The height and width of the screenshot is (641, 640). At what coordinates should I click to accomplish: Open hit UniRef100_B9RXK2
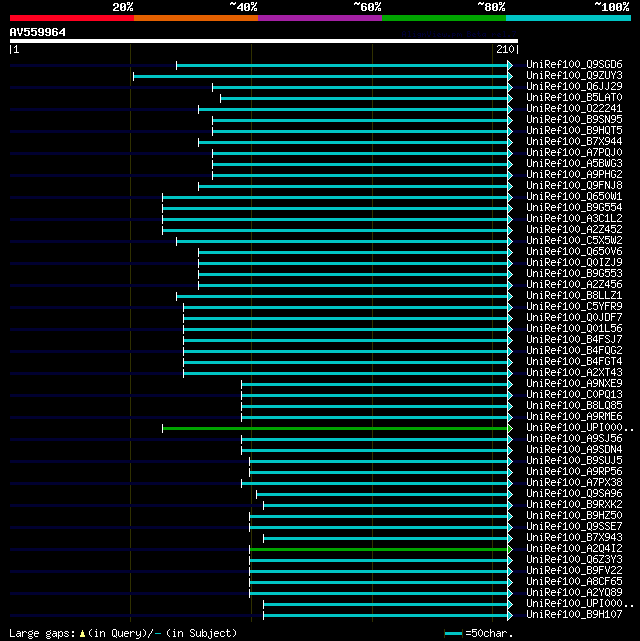tap(574, 504)
